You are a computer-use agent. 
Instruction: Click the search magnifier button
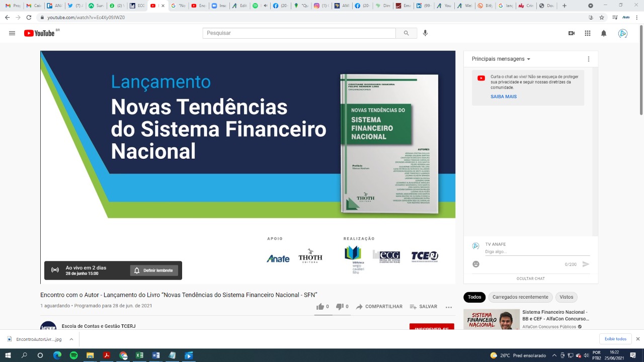pyautogui.click(x=406, y=33)
